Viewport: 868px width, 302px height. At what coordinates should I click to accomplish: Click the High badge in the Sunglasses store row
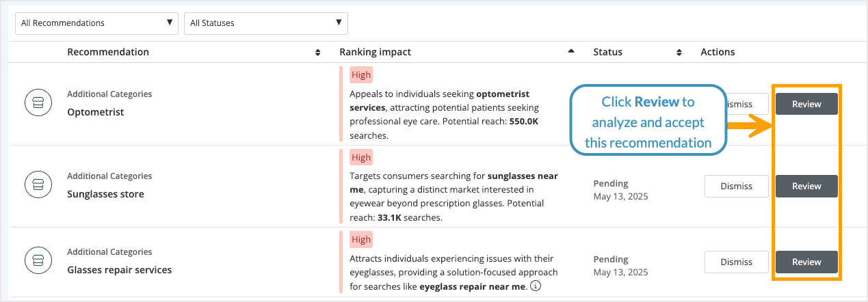click(361, 158)
